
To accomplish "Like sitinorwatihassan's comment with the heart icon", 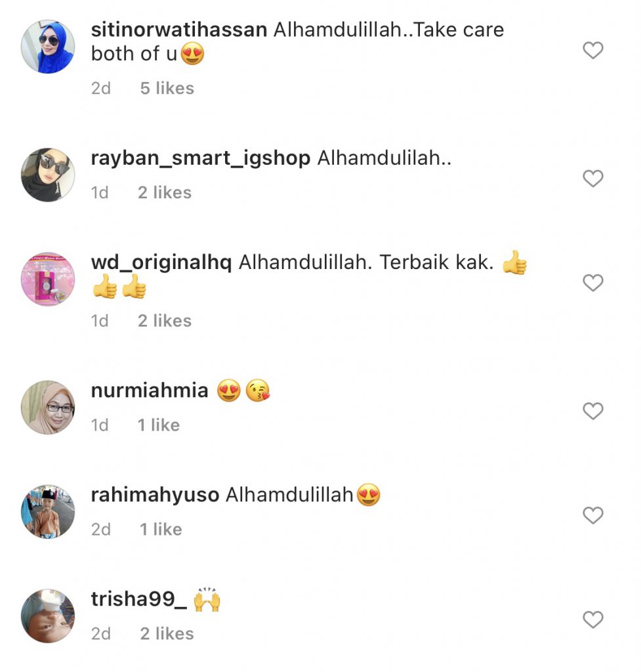I will (x=593, y=50).
